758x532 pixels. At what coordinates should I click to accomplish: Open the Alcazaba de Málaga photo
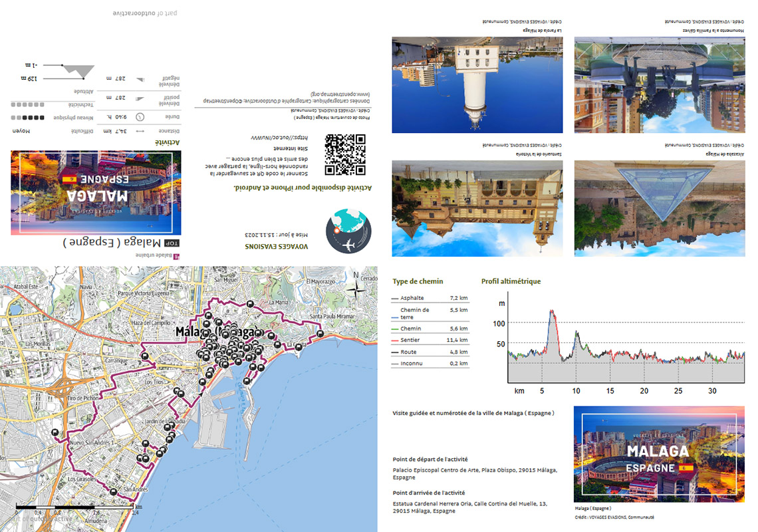(660, 208)
